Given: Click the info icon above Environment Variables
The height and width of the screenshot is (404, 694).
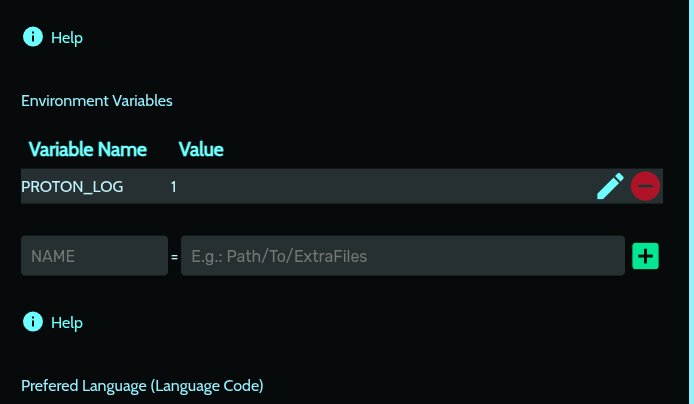Looking at the screenshot, I should coord(33,37).
